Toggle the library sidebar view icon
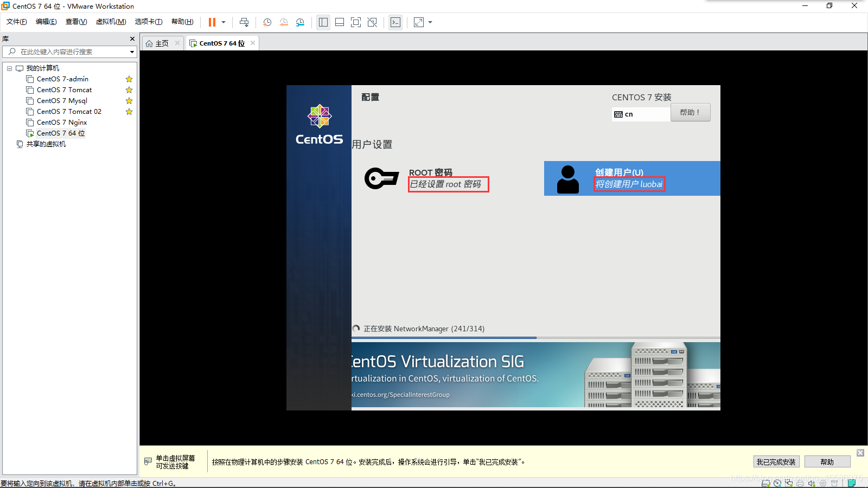Image resolution: width=868 pixels, height=488 pixels. [x=323, y=22]
